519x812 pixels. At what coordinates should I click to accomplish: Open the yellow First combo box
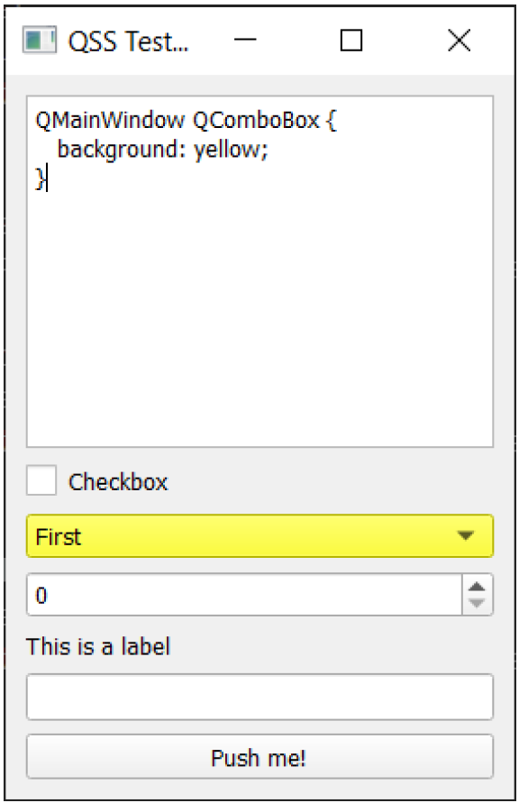point(259,536)
